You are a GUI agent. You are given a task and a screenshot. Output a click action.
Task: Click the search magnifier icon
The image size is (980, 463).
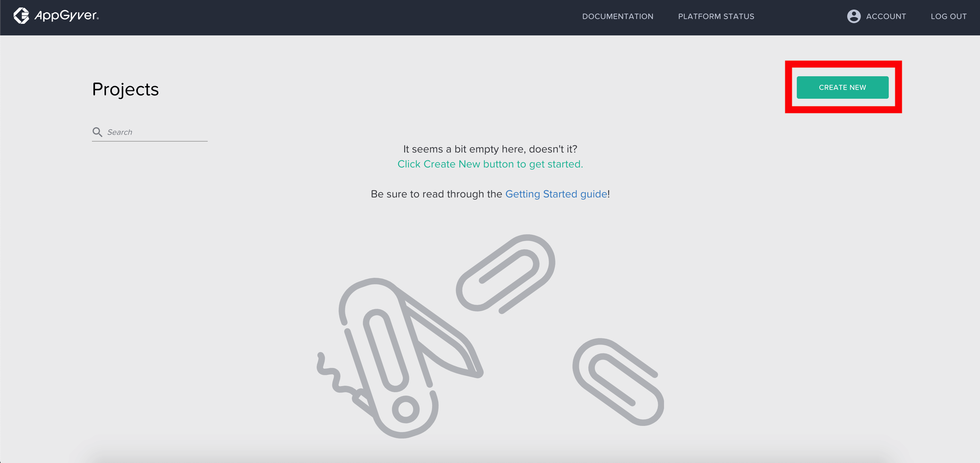point(97,132)
